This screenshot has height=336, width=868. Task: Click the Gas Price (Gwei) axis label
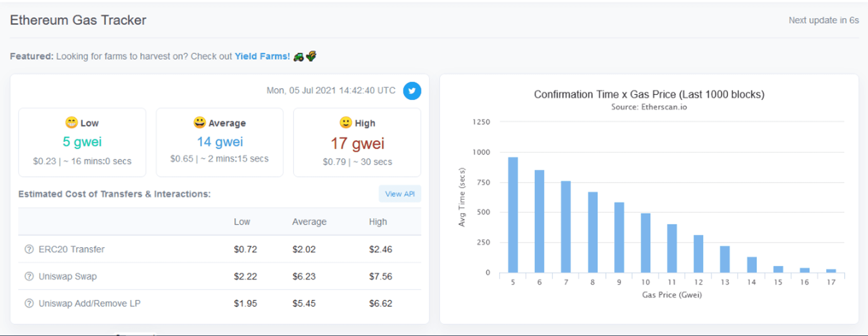(672, 295)
